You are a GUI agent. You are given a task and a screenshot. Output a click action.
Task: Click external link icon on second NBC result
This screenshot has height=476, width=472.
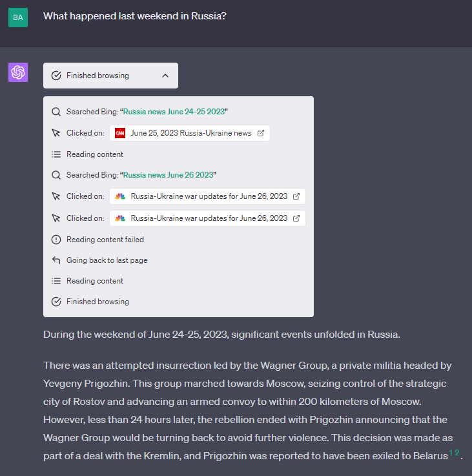pyautogui.click(x=296, y=218)
